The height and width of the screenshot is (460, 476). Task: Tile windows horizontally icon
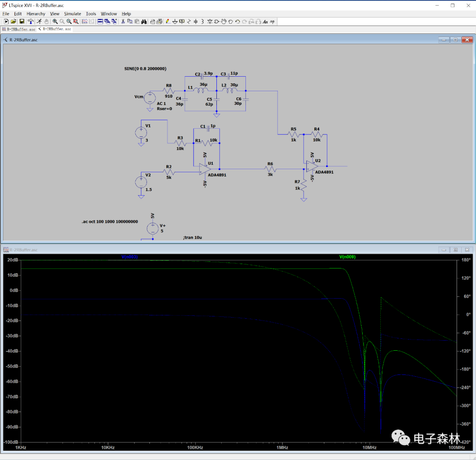(x=100, y=22)
